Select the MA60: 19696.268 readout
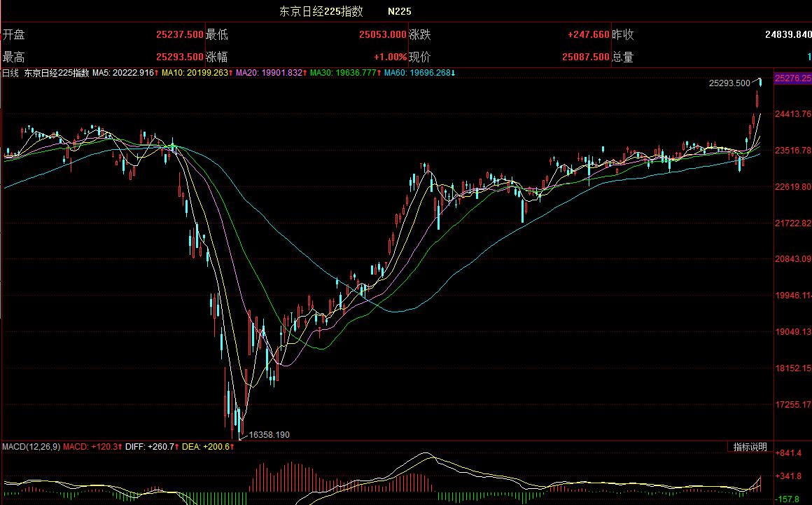This screenshot has width=812, height=505. click(419, 73)
